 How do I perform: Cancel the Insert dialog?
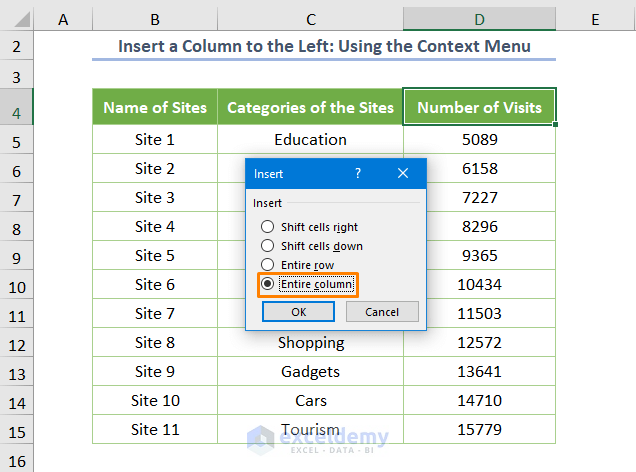pyautogui.click(x=382, y=312)
